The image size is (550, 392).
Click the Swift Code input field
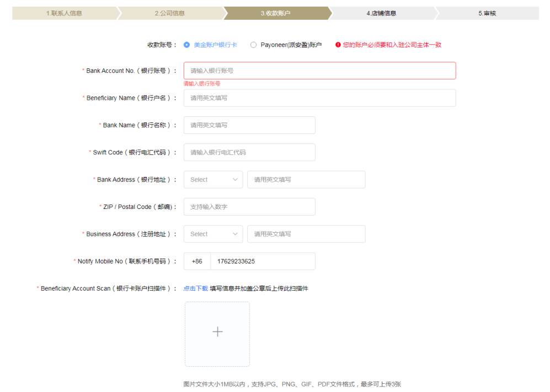point(249,152)
